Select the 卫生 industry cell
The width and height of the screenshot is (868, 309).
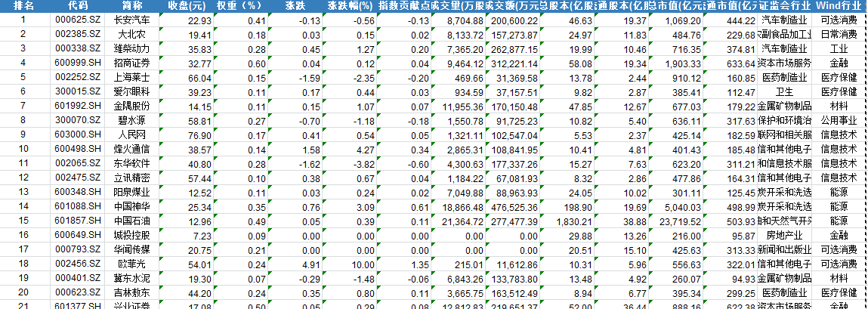point(784,92)
